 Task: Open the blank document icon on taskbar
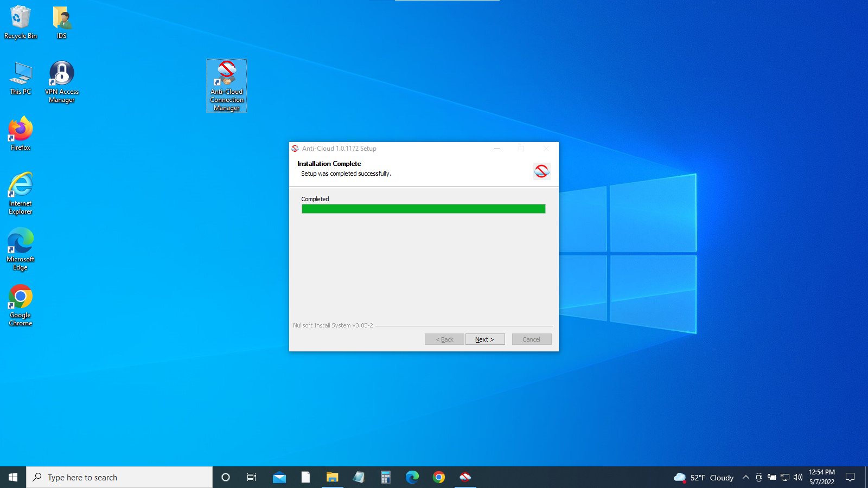(306, 477)
